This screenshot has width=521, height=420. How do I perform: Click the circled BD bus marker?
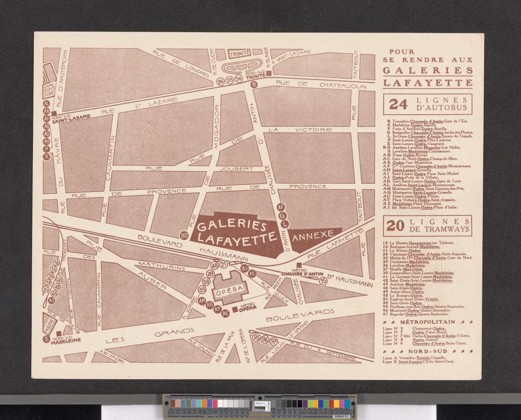click(184, 235)
